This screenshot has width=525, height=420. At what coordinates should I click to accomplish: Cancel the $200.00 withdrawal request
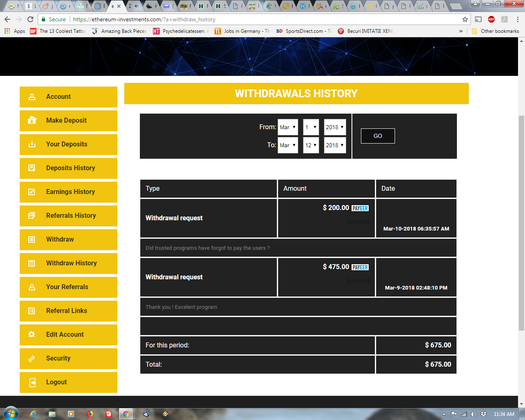358,222
